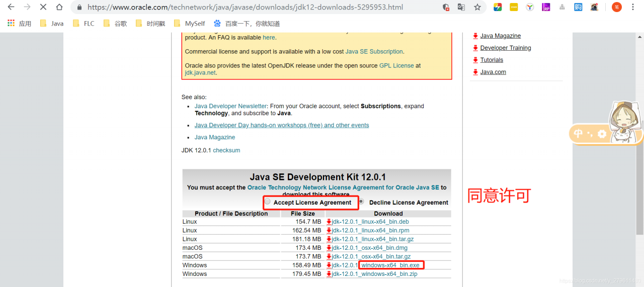The image size is (644, 287).
Task: Download jdk-12.0.1_linux-x64_bin.rpm
Action: [370, 230]
